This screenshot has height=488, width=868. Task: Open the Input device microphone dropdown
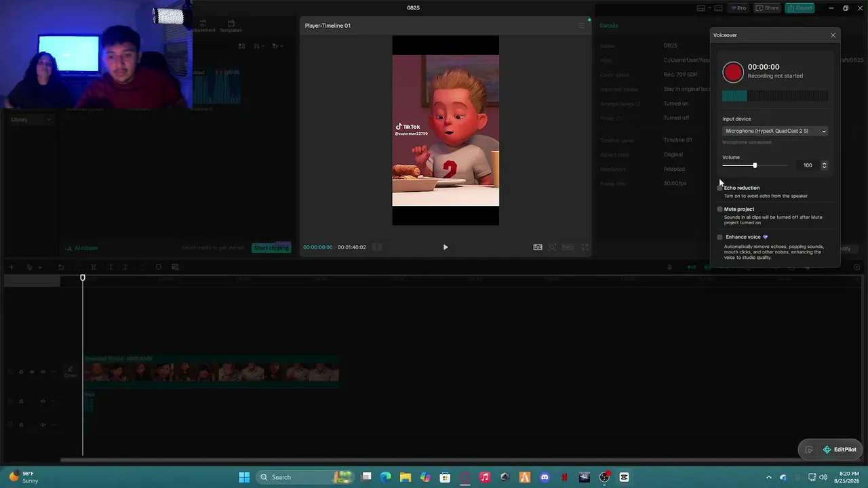click(x=775, y=131)
